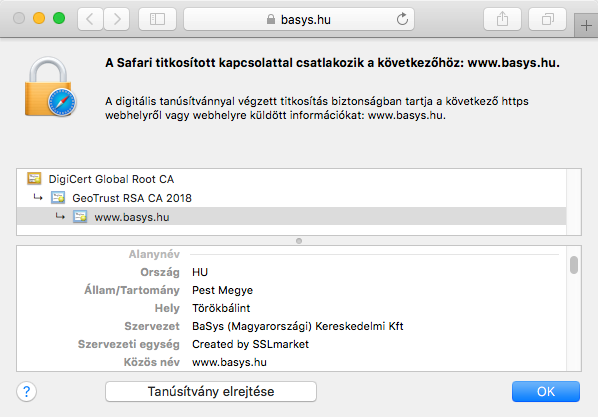The width and height of the screenshot is (598, 417).
Task: Select GeoTrust RSA CA 2018 in tree
Action: [291, 198]
